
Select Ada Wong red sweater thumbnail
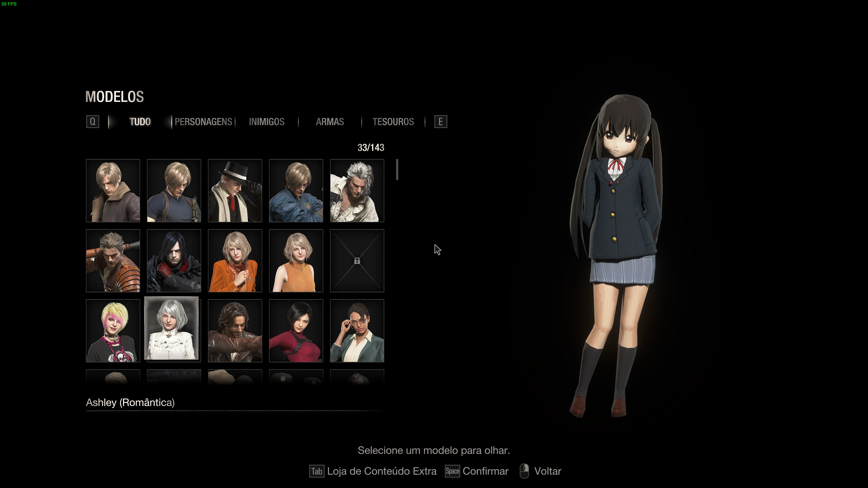[296, 331]
